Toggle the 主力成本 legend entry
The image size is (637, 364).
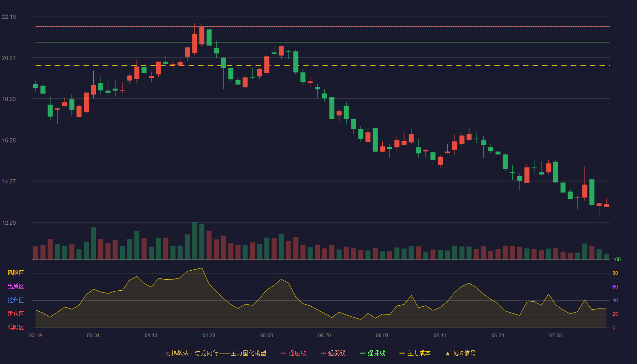pos(415,353)
